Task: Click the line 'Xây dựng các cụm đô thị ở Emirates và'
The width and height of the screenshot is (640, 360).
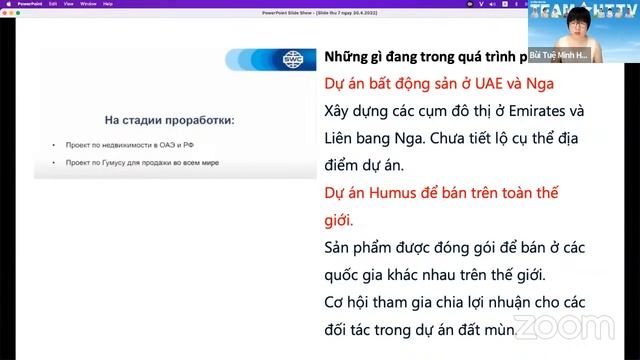Action: 454,111
